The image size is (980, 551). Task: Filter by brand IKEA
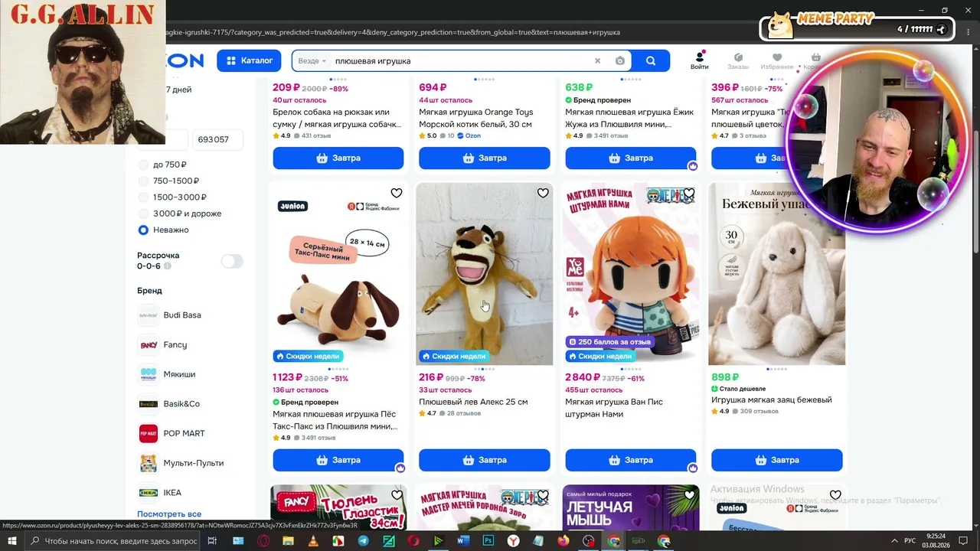click(x=160, y=493)
